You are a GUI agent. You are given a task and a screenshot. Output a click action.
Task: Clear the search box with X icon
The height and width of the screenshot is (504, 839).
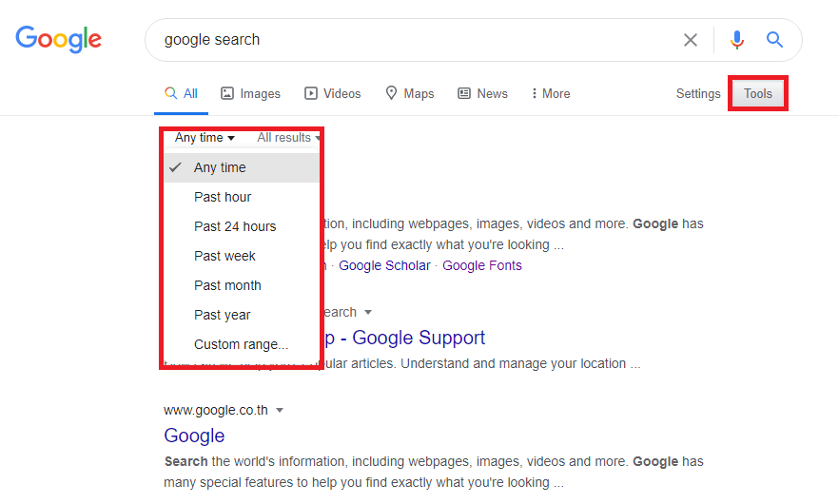coord(691,40)
